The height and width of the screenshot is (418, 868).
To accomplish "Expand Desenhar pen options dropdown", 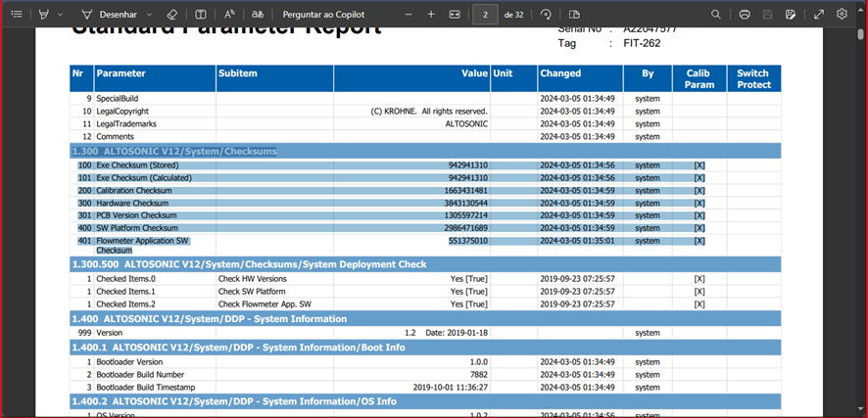I will click(x=149, y=15).
